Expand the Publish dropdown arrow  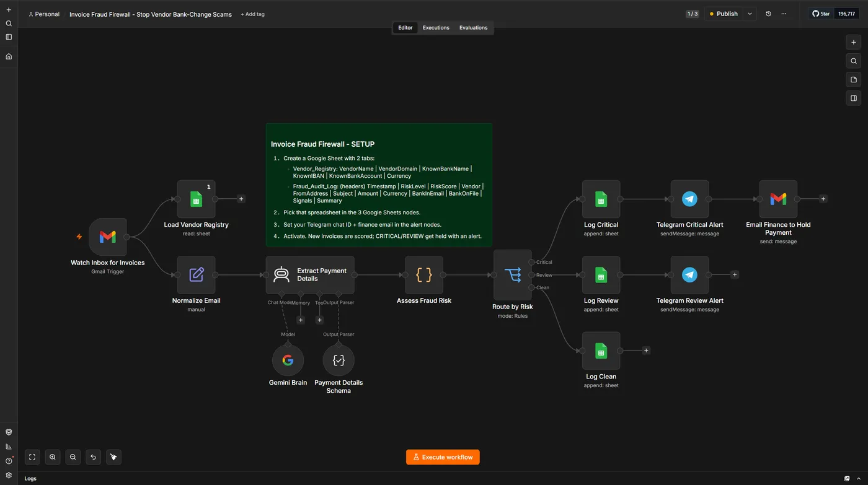click(750, 14)
